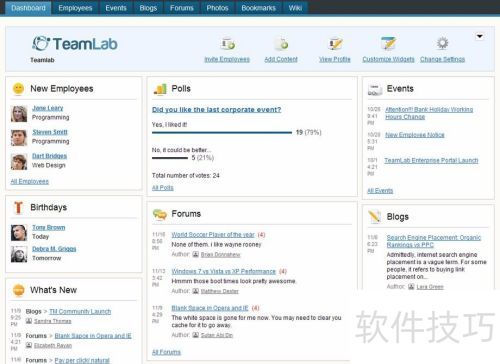The width and height of the screenshot is (500, 364).
Task: Open Debra M. Griggs' profile photo
Action: pos(19,254)
